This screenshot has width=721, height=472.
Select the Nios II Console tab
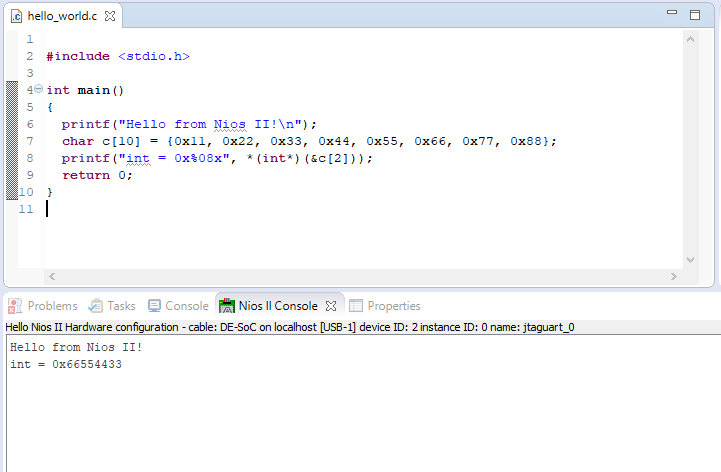click(278, 306)
